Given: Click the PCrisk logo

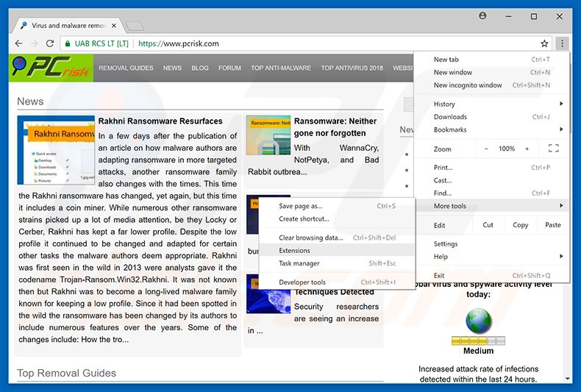Looking at the screenshot, I should click(51, 68).
